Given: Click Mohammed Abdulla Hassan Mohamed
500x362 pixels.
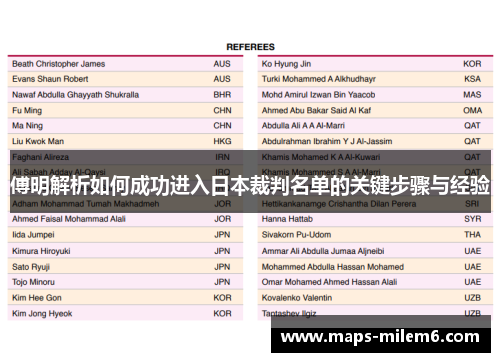Looking at the screenshot, I should [333, 267].
